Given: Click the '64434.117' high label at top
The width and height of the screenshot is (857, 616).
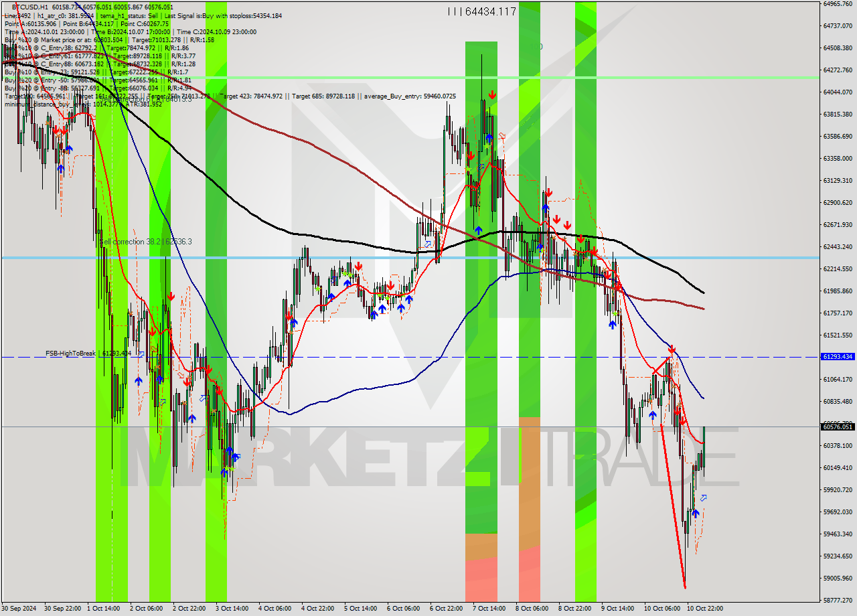Looking at the screenshot, I should pos(489,11).
